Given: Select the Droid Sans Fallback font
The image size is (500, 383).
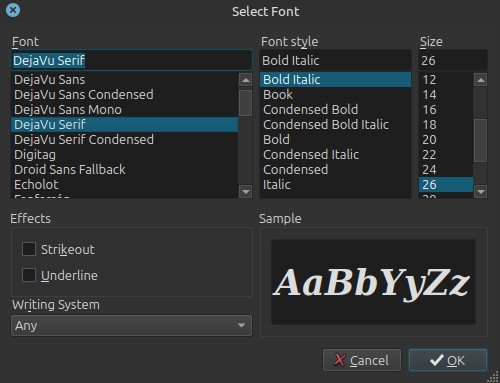Looking at the screenshot, I should [x=124, y=170].
